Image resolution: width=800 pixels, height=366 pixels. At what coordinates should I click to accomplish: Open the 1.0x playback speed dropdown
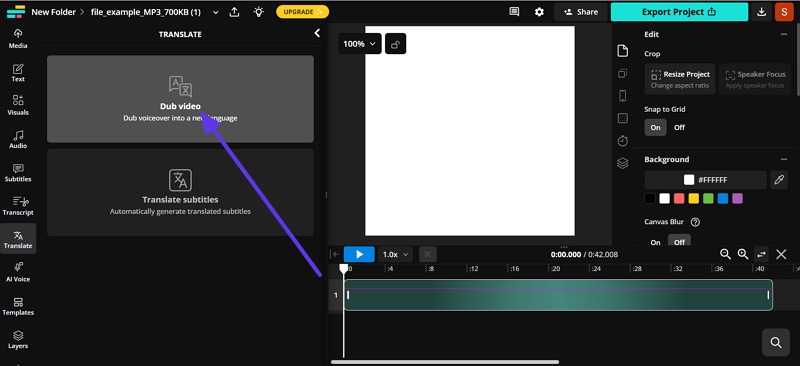[395, 254]
